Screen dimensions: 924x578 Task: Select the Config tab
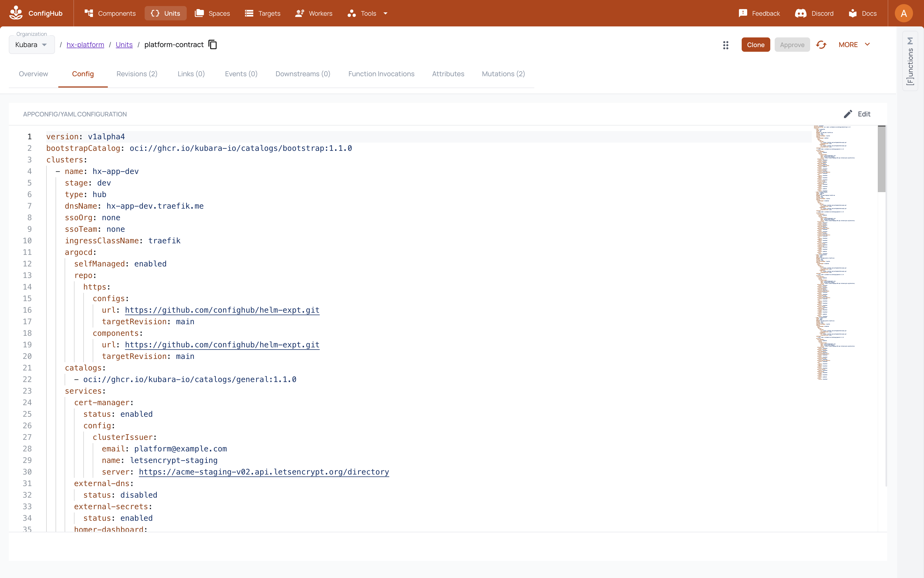[x=83, y=74]
